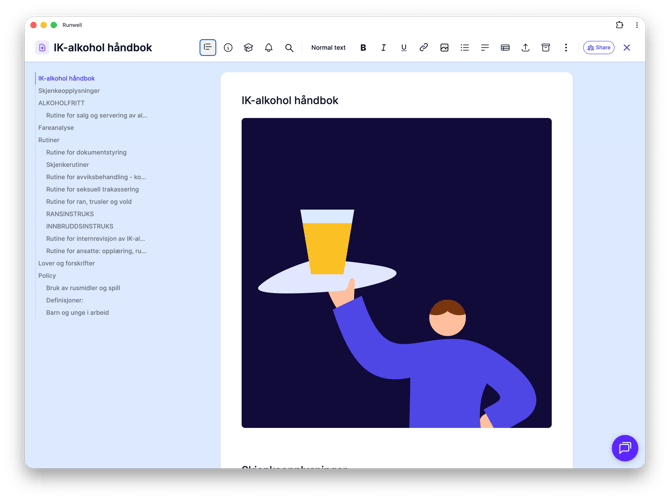670x501 pixels.
Task: Go to Policy in outline
Action: point(47,276)
